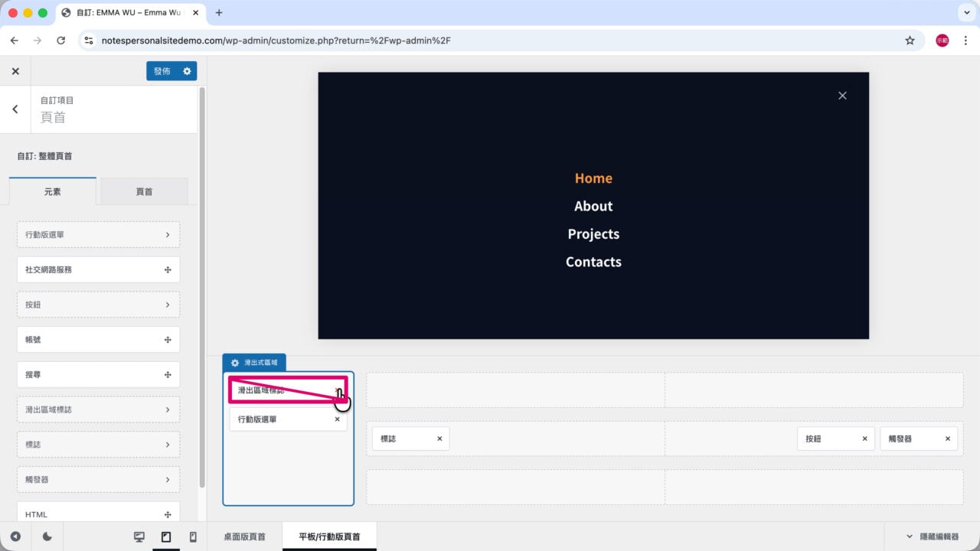Open slide-out area settings gear

(235, 363)
